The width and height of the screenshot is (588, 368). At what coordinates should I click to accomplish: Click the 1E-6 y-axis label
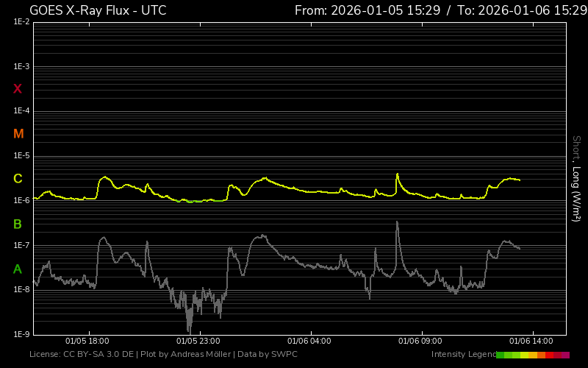[x=21, y=200]
